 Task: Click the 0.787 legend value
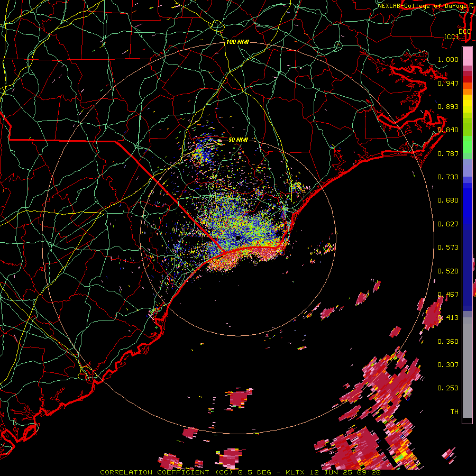[448, 153]
